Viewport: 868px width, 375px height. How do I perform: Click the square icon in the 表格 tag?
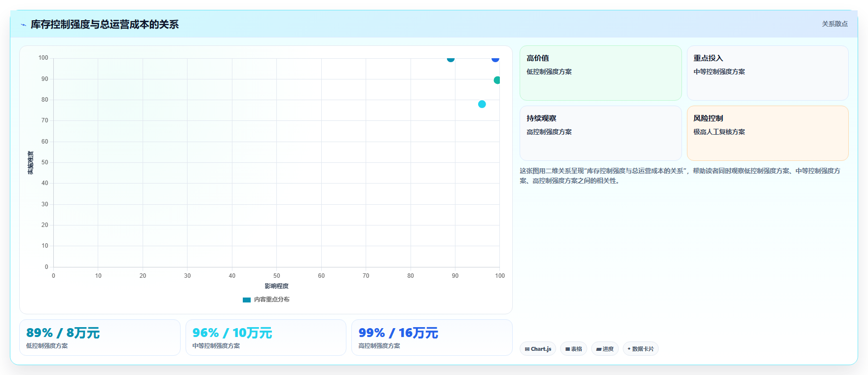(x=567, y=349)
